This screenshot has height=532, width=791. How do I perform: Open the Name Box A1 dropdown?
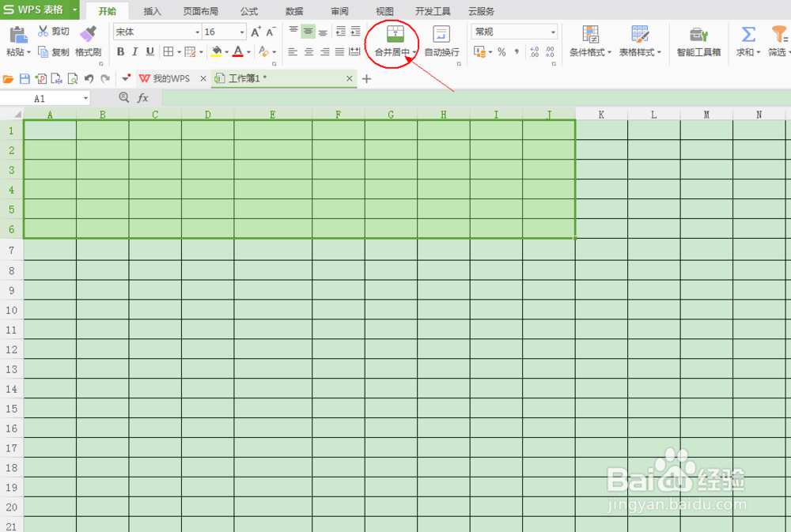tap(85, 98)
